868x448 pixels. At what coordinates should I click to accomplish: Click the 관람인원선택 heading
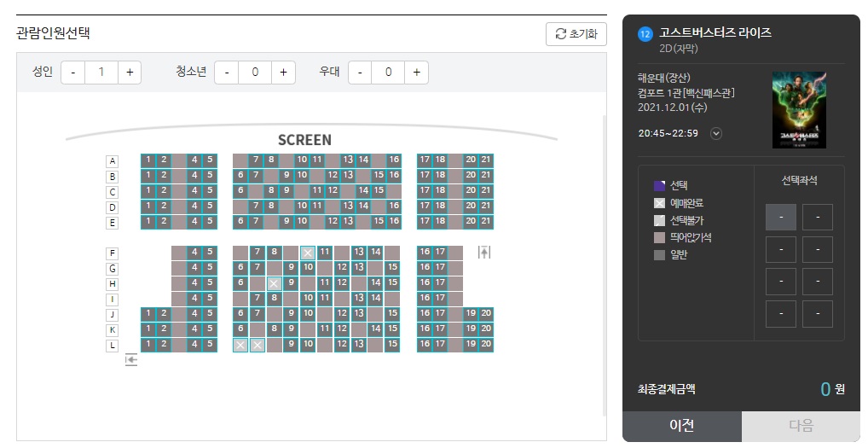coord(53,33)
